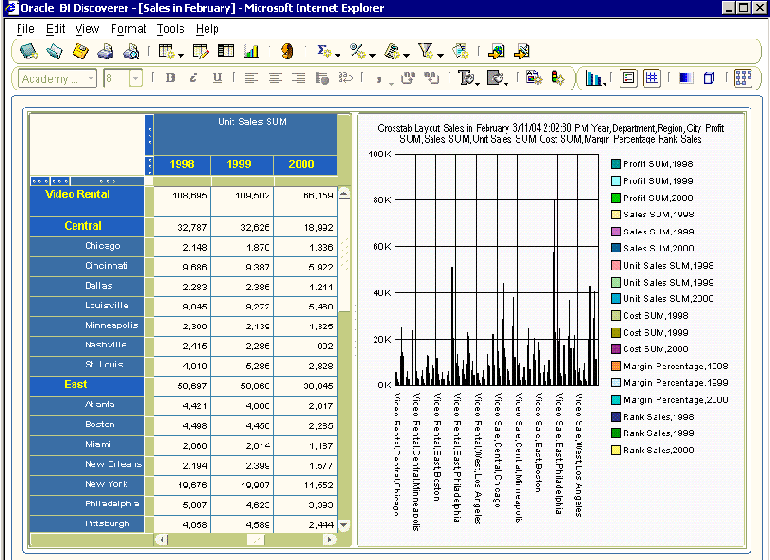Open the Academy font name dropdown

90,78
